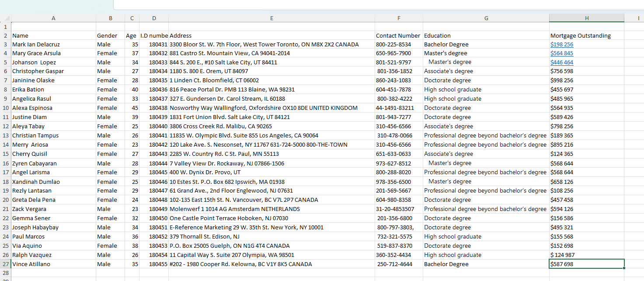
Task: Select contact number 31-20-4853507 cell
Action: (399, 209)
